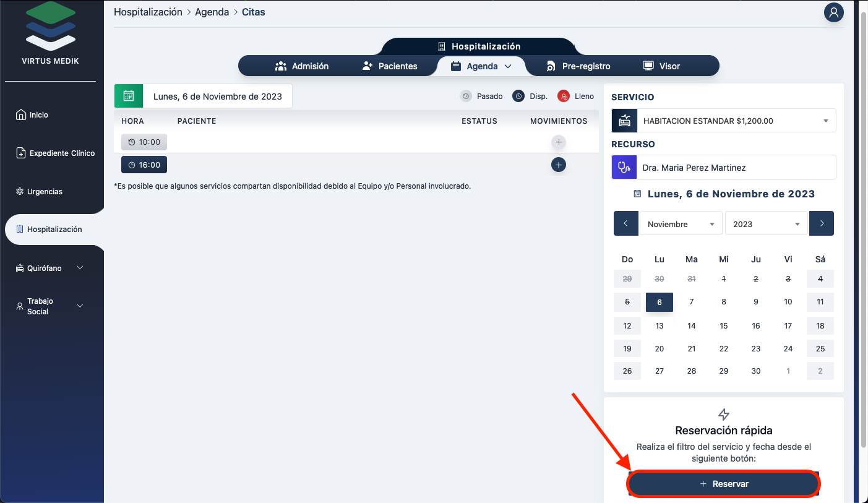The image size is (868, 503).
Task: Select the 16:00 time slot button
Action: (x=144, y=165)
